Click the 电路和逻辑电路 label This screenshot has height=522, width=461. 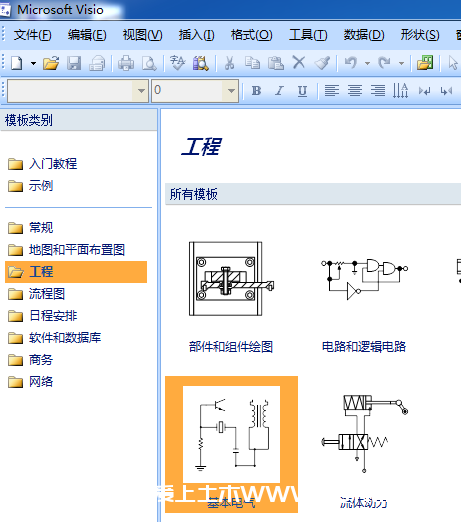click(x=364, y=347)
